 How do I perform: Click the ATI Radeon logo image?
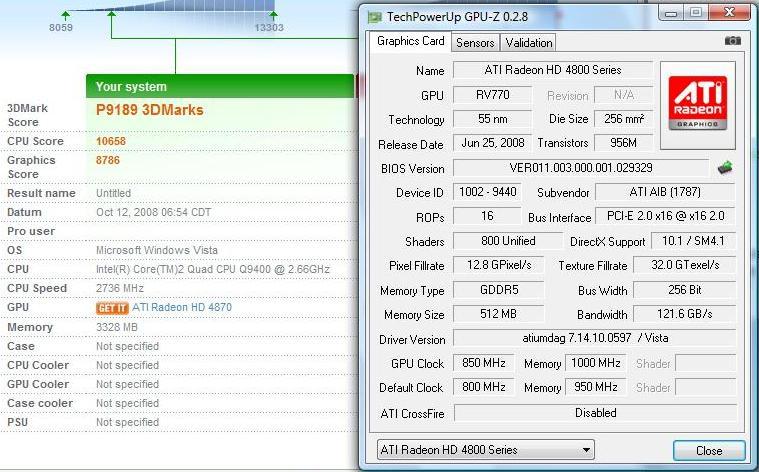pyautogui.click(x=698, y=104)
